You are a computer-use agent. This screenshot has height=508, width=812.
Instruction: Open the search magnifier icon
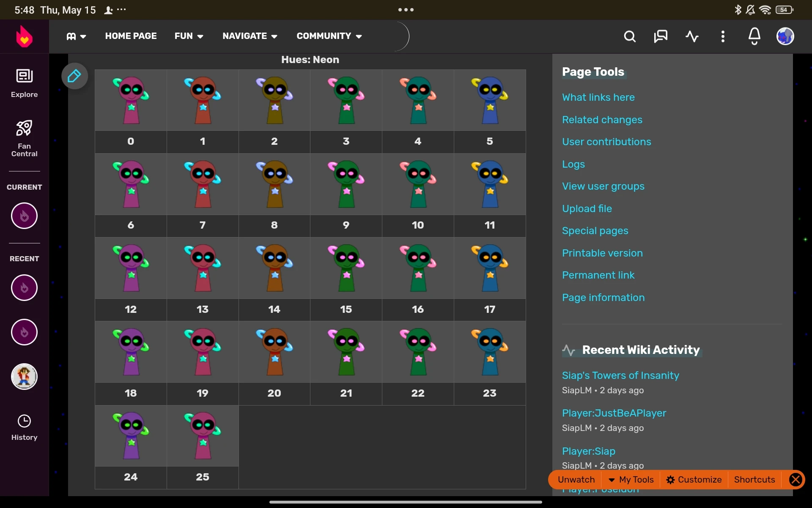[x=630, y=36]
